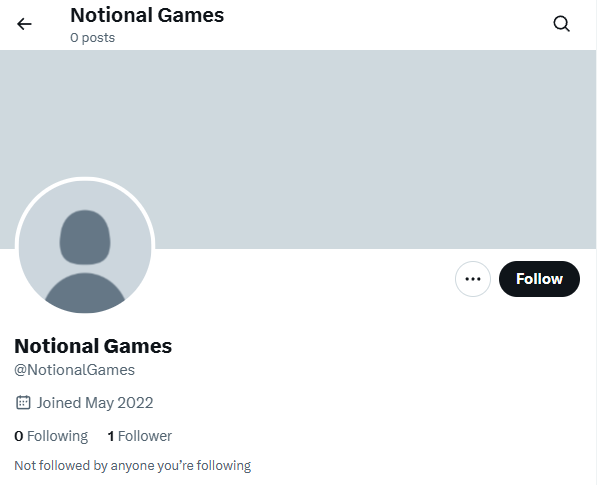Click 'Not followed by anyone you're following'

point(133,466)
